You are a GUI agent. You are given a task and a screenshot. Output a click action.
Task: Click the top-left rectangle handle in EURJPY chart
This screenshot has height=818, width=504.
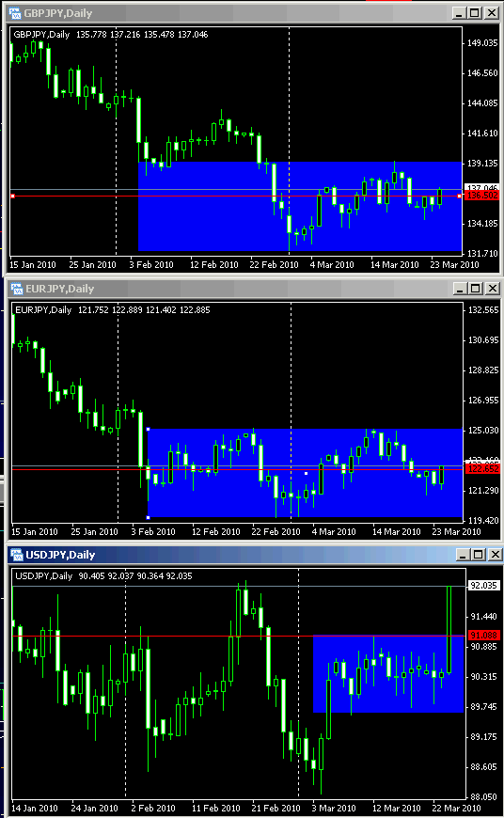point(149,429)
